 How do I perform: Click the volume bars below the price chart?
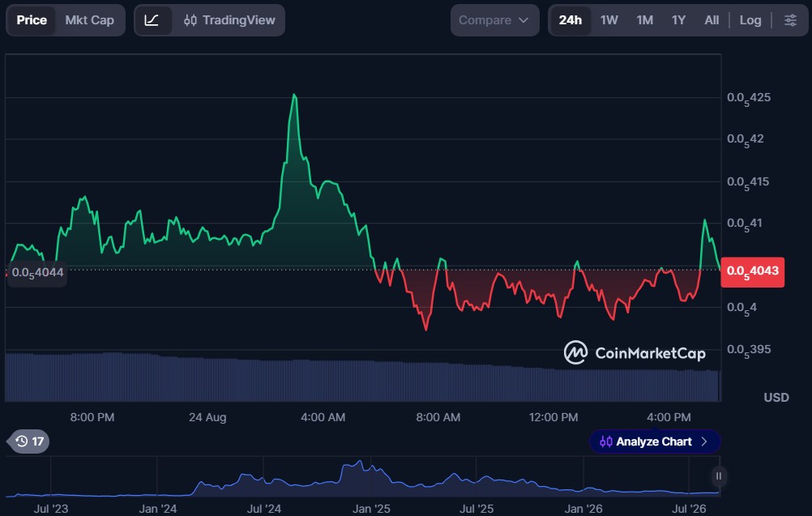362,377
